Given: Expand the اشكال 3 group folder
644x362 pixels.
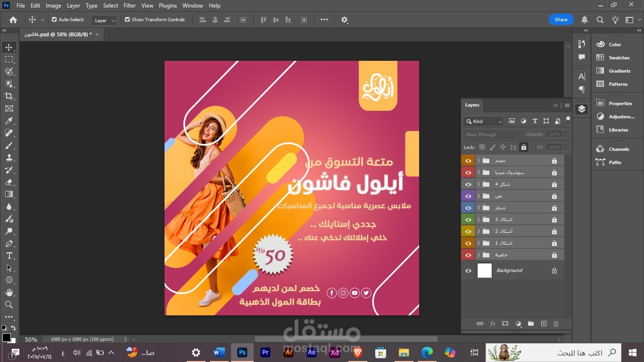Looking at the screenshot, I should [479, 220].
